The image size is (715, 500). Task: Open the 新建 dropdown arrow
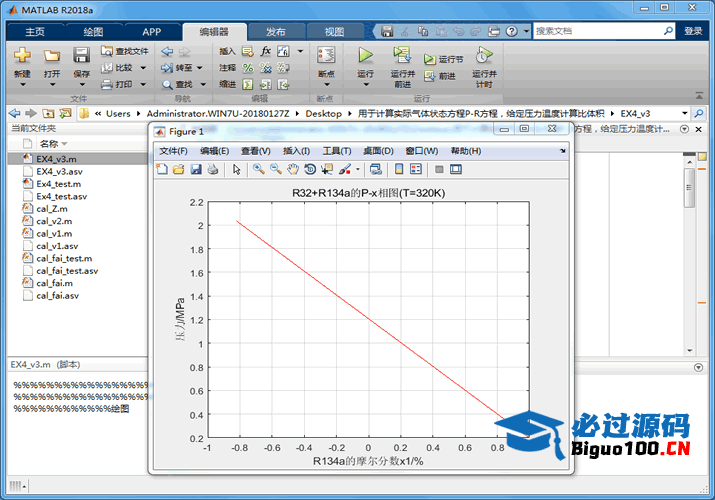click(x=22, y=84)
